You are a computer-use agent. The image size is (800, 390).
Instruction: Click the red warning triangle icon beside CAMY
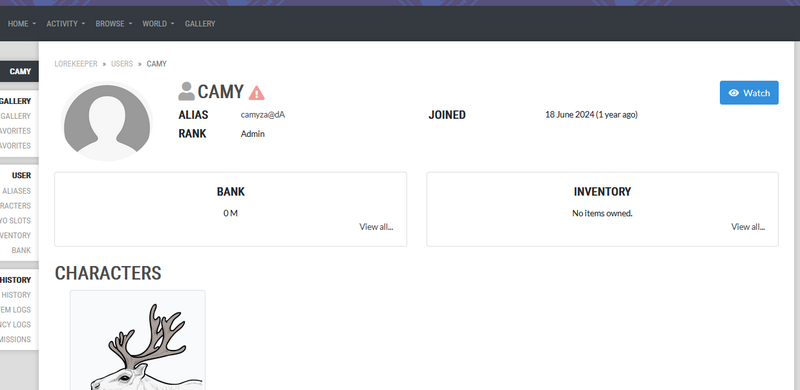point(257,93)
